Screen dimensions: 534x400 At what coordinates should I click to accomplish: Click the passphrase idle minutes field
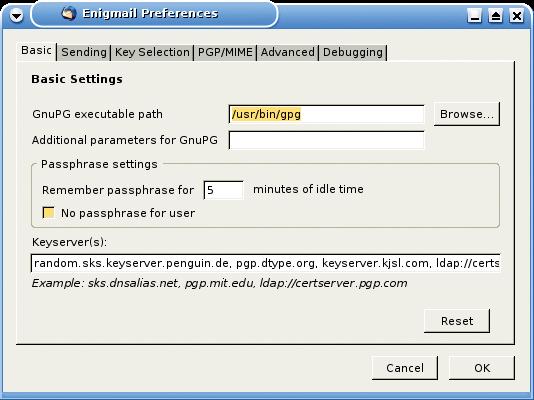click(x=223, y=190)
